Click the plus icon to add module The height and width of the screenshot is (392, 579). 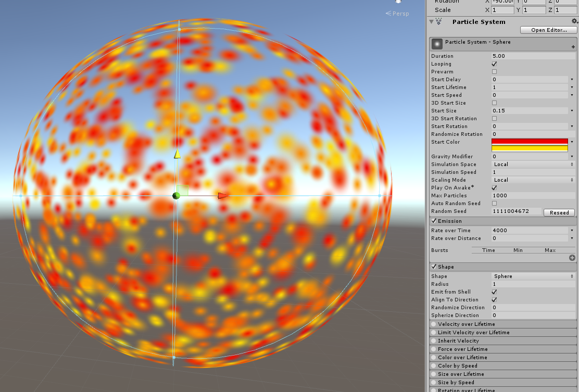coord(573,47)
